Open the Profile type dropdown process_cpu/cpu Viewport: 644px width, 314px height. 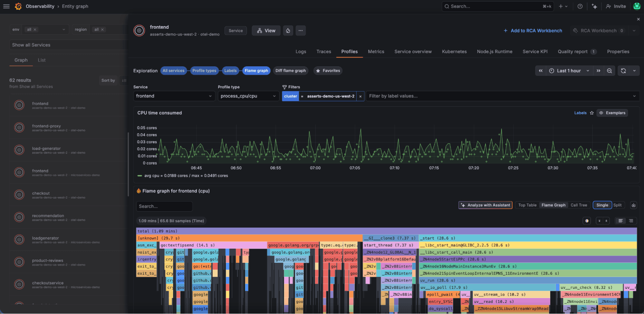[x=248, y=96]
